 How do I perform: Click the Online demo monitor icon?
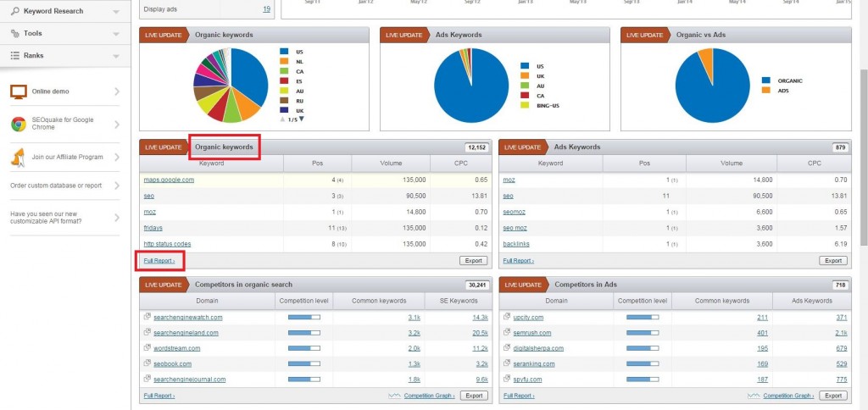point(19,91)
